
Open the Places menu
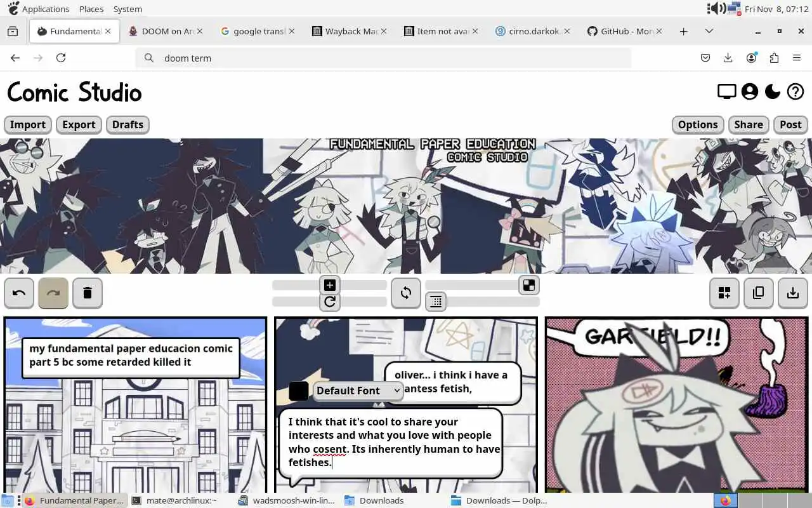coord(91,9)
